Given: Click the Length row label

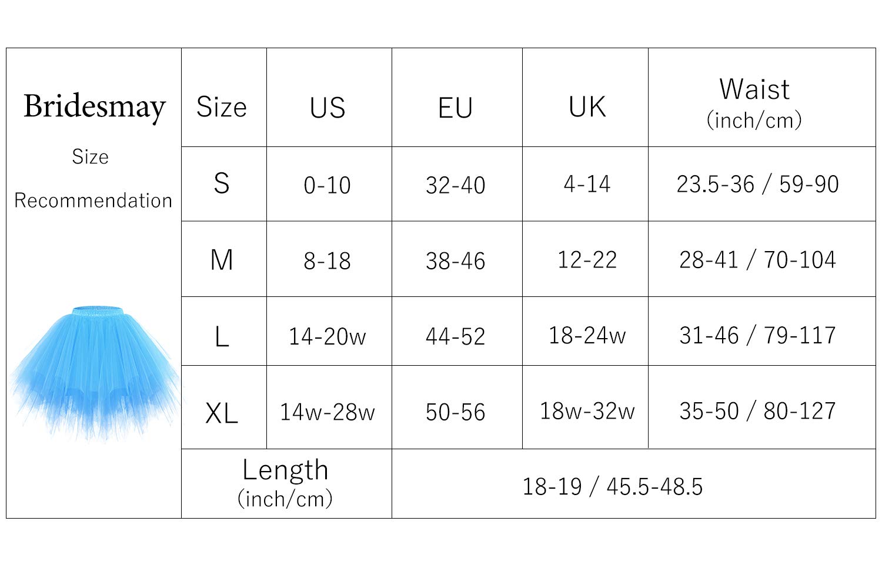Looking at the screenshot, I should coord(285,483).
